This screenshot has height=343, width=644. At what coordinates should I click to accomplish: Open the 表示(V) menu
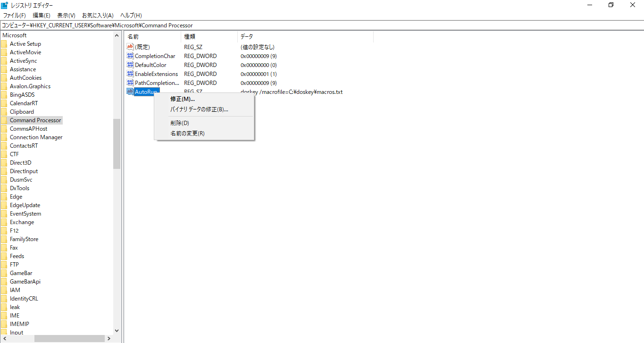point(66,16)
